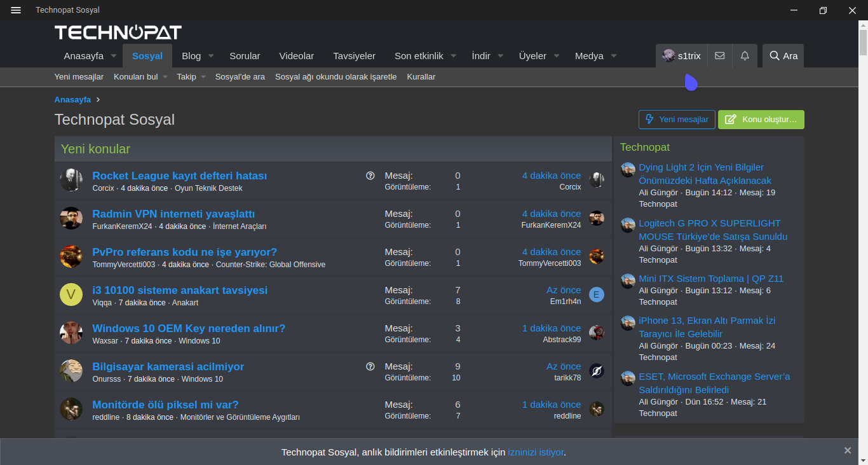Viewport: 868px width, 465px height.
Task: Open the Radmin VPN interneti yavaşlattı thread
Action: pos(173,214)
